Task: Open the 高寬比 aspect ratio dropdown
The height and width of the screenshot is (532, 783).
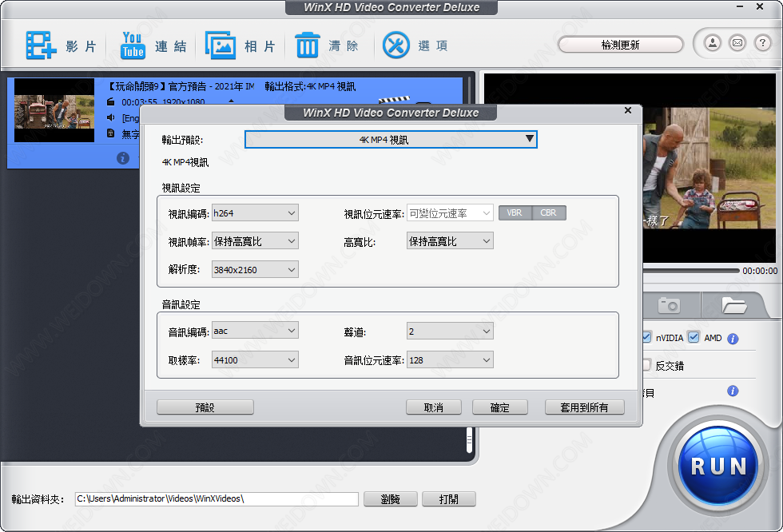Action: [x=450, y=241]
